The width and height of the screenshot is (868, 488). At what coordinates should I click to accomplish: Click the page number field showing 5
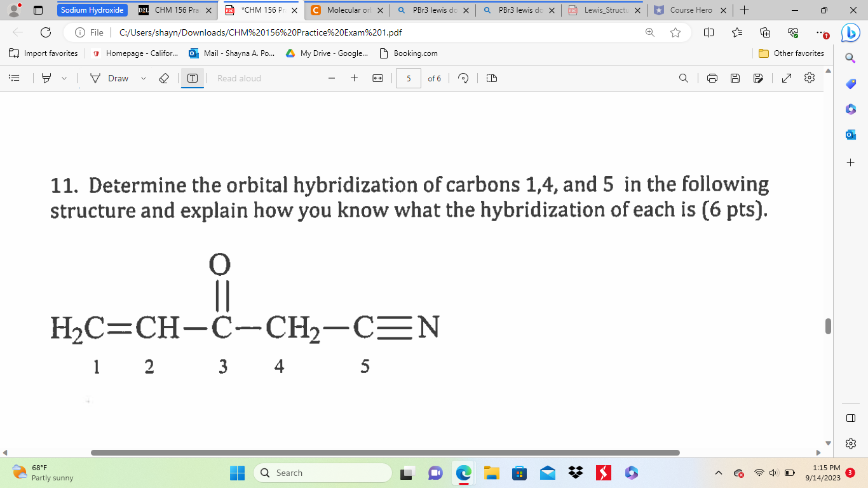coord(409,78)
